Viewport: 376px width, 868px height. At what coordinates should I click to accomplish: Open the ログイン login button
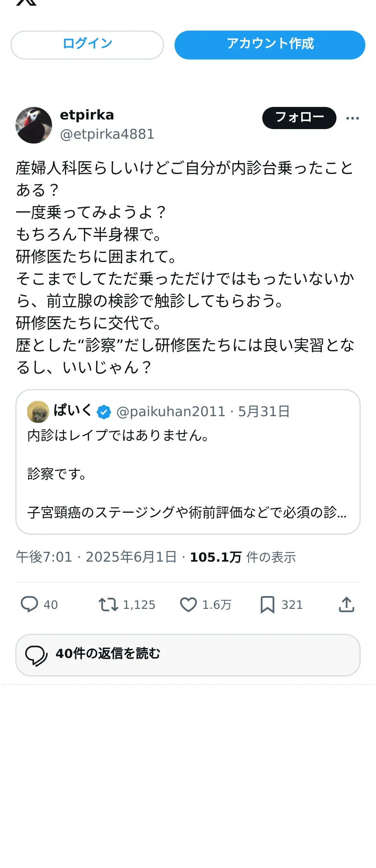pos(87,45)
